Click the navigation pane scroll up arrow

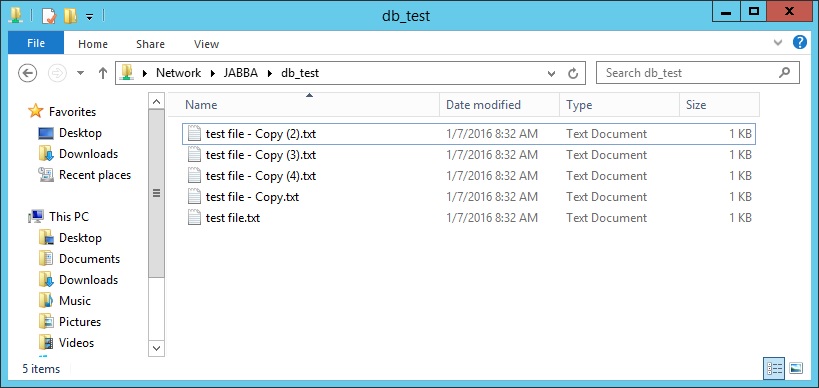pos(156,101)
